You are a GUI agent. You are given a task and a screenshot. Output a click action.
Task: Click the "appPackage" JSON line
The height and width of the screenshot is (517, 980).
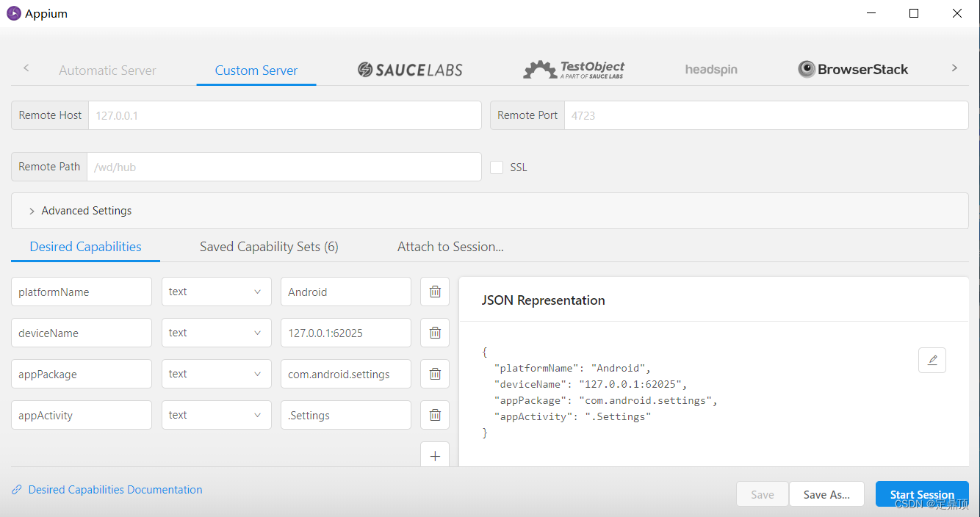click(605, 400)
